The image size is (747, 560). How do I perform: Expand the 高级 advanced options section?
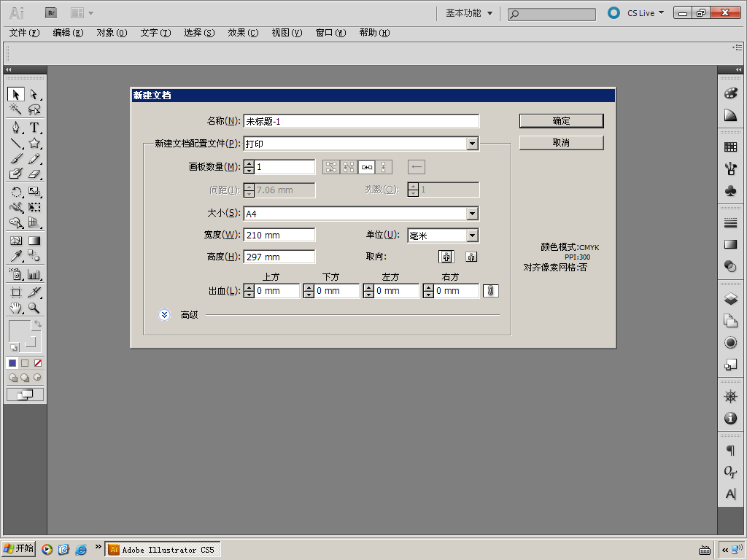coord(164,315)
